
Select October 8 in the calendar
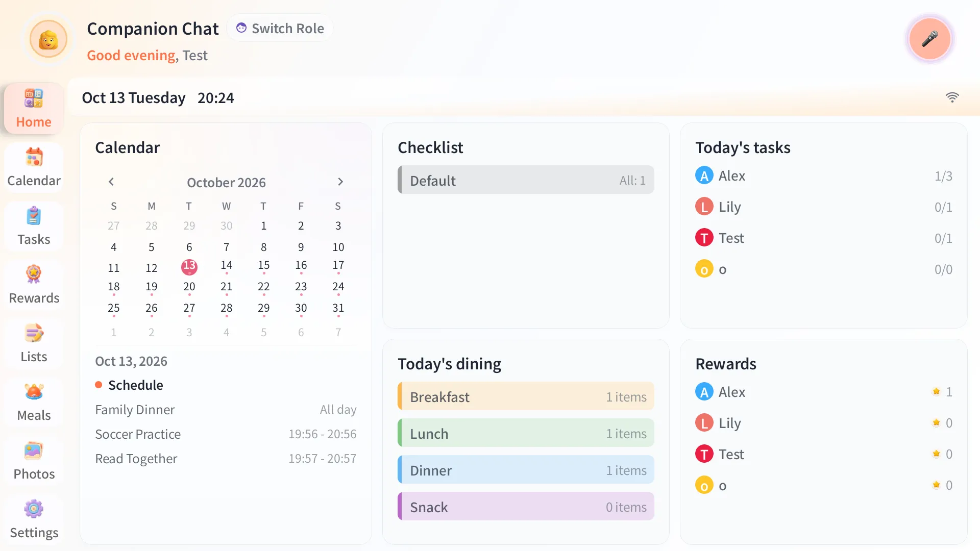click(x=263, y=247)
